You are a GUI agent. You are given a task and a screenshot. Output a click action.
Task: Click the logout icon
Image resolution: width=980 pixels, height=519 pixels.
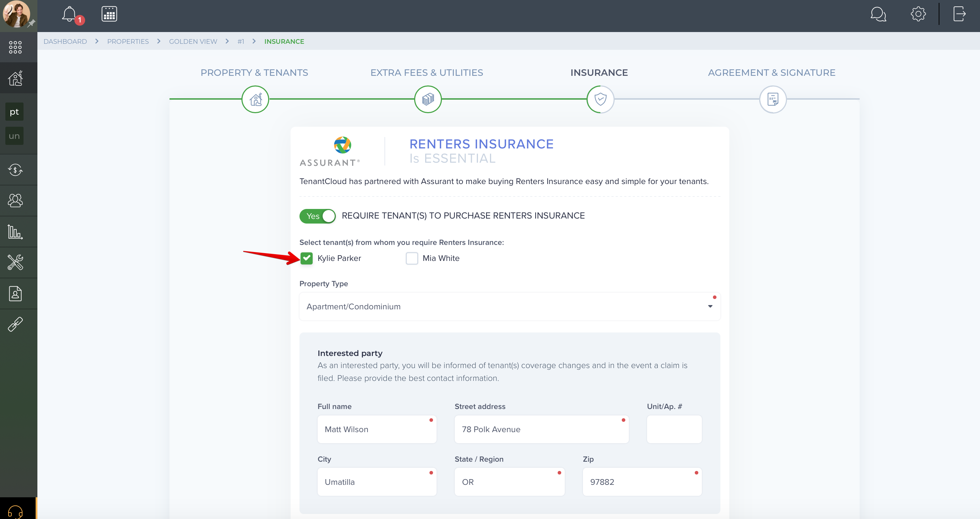959,14
